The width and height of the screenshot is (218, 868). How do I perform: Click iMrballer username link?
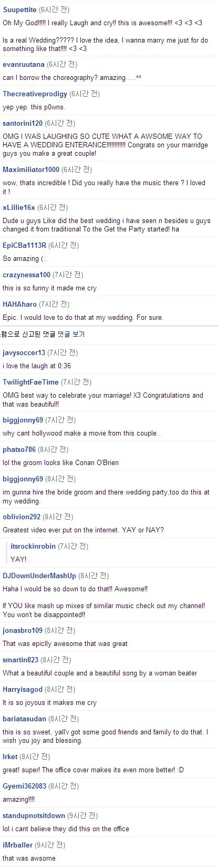18,845
